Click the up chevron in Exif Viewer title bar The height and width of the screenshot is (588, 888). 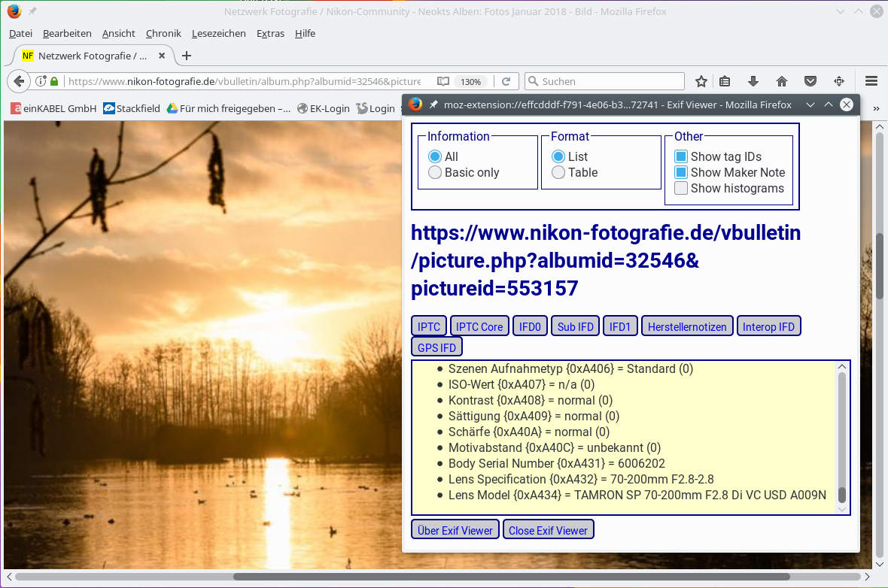(x=829, y=105)
